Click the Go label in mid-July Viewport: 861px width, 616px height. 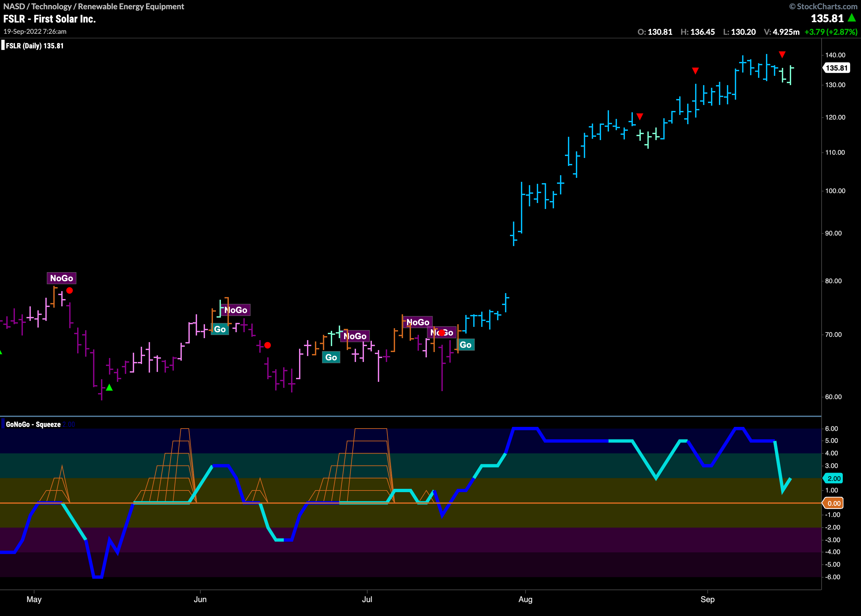pyautogui.click(x=465, y=345)
